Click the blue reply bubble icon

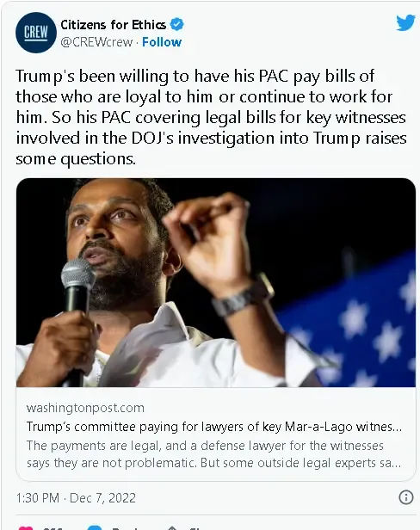pos(95,528)
